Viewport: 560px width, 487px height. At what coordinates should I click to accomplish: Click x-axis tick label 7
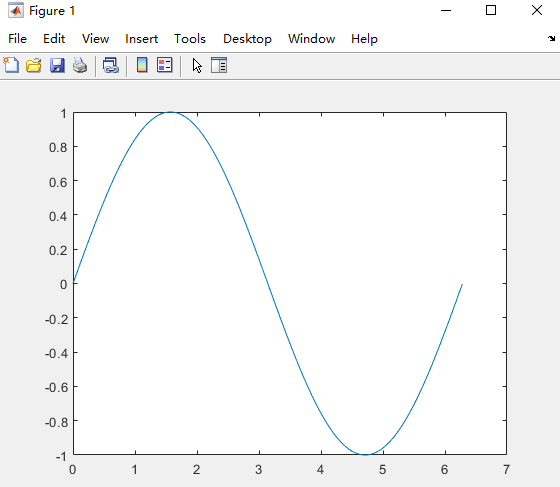click(506, 470)
